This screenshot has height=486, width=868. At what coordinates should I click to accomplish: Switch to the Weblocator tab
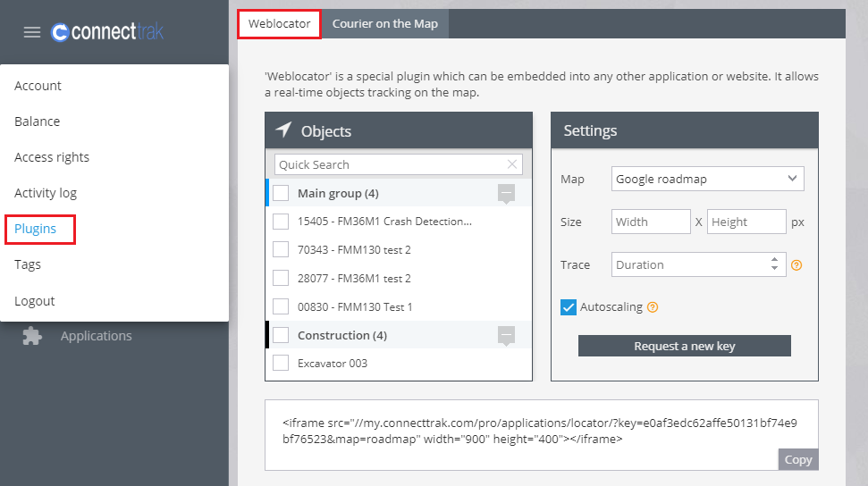tap(280, 24)
